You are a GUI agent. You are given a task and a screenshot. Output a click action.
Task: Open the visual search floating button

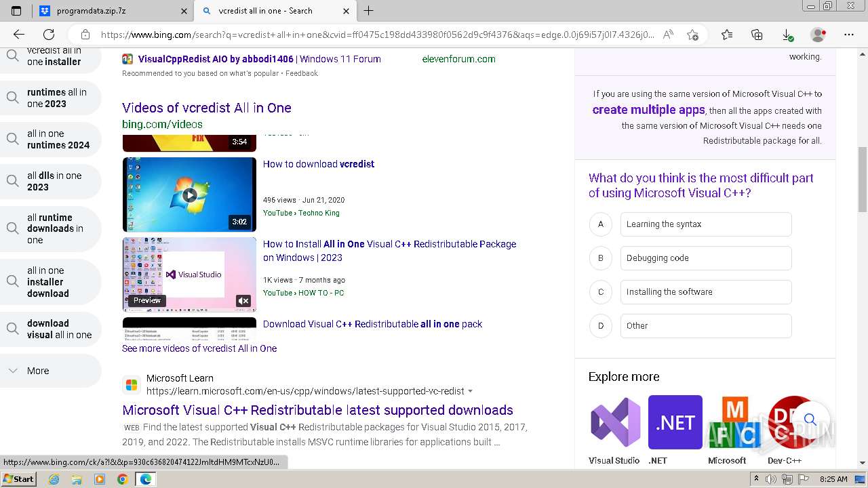[810, 420]
